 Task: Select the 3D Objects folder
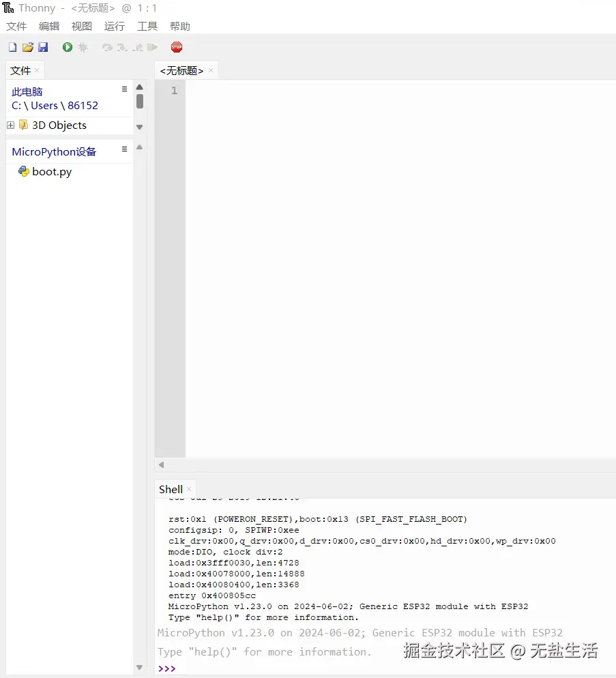point(59,126)
